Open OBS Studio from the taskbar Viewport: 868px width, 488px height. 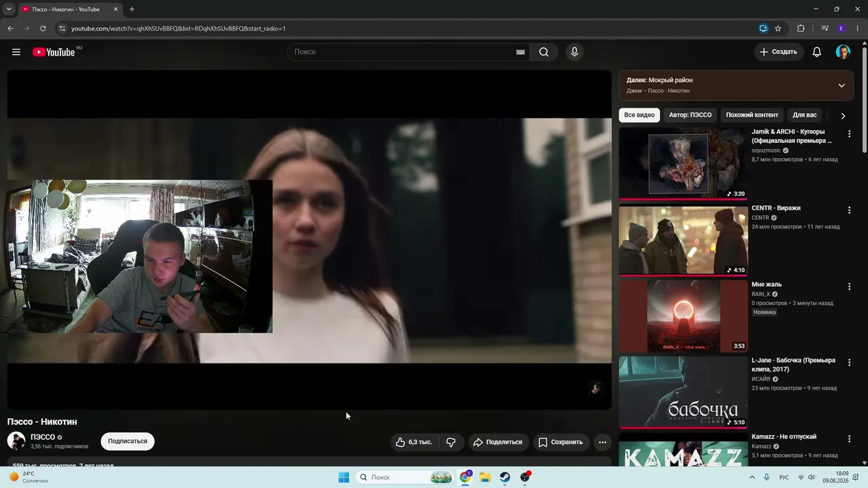pos(525,477)
